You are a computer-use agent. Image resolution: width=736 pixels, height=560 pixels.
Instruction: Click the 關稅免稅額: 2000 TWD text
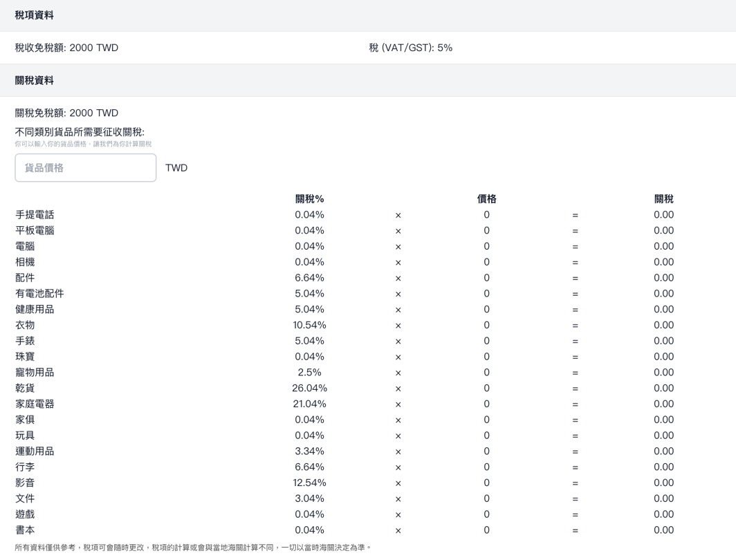click(x=66, y=113)
